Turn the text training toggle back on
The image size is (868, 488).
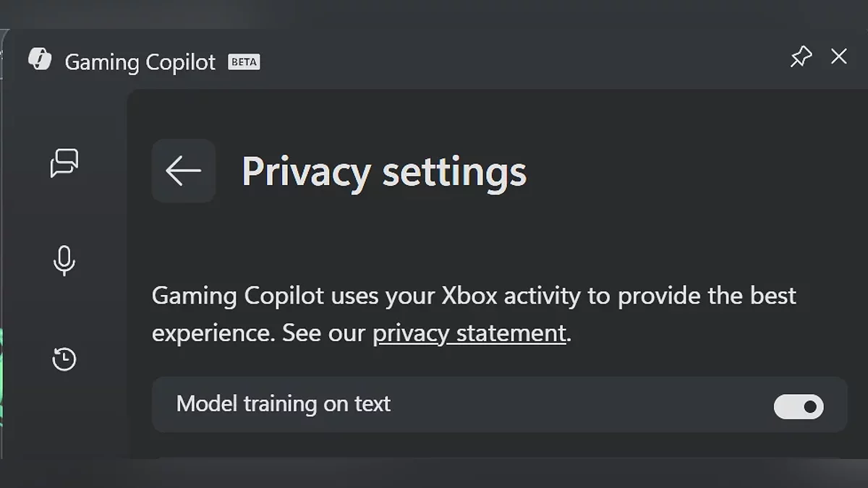click(x=797, y=406)
